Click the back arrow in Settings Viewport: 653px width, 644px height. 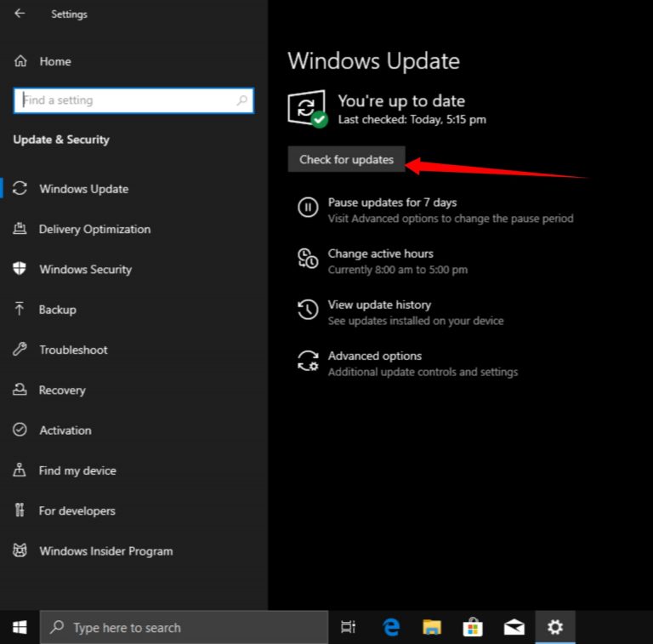(20, 14)
